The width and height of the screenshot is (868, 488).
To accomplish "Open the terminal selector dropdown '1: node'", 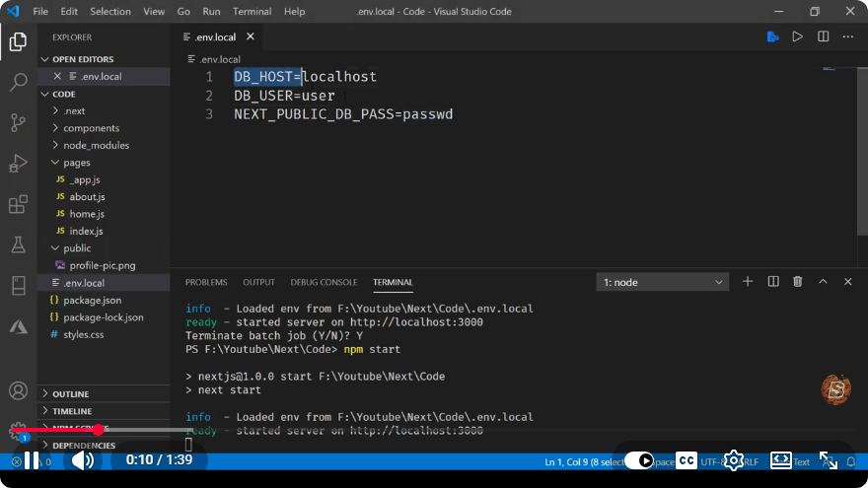I will pos(662,282).
